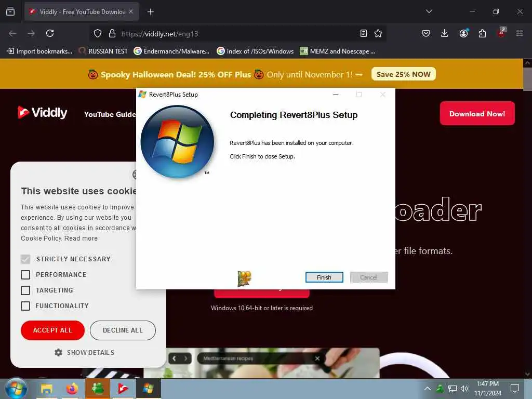Click Save 25% NOW banner button

[x=403, y=74]
